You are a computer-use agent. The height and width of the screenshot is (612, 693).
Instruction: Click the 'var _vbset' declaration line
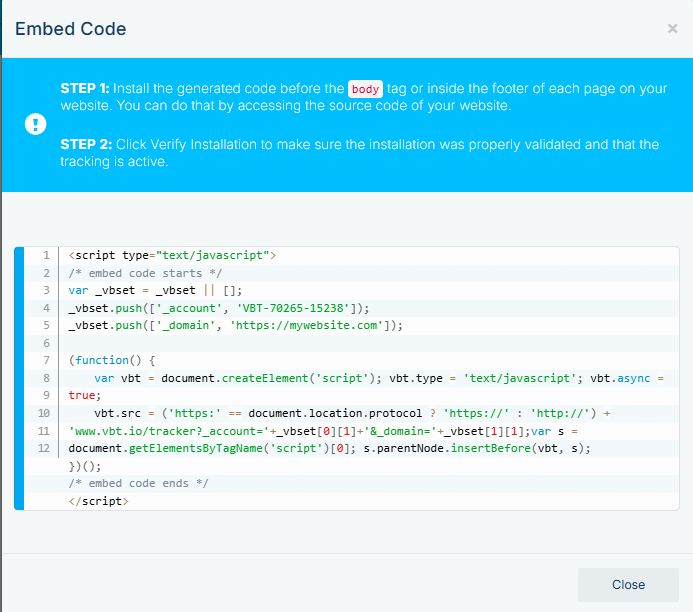[155, 290]
